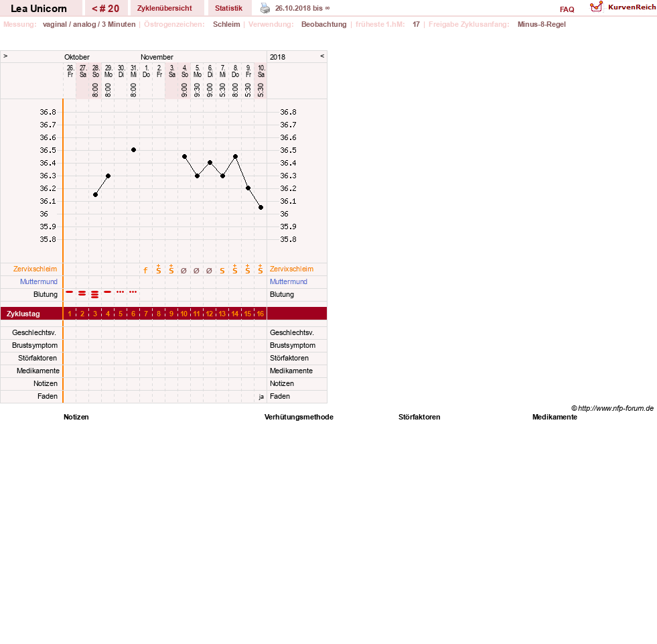Click the printer icon
Image resolution: width=657 pixels, height=644 pixels.
click(x=265, y=8)
